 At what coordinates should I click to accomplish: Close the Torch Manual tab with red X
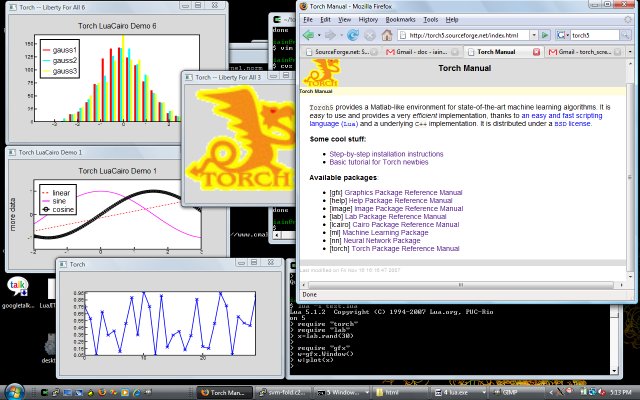point(535,50)
